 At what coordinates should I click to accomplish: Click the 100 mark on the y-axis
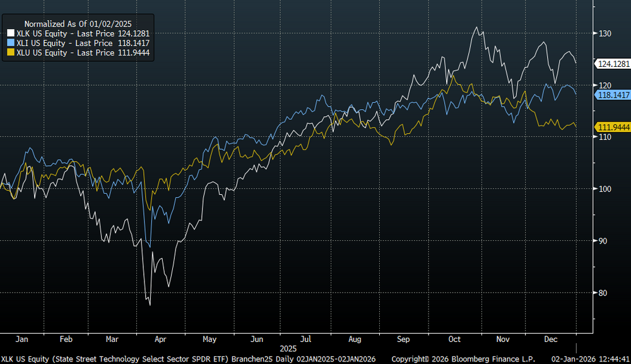(x=605, y=189)
